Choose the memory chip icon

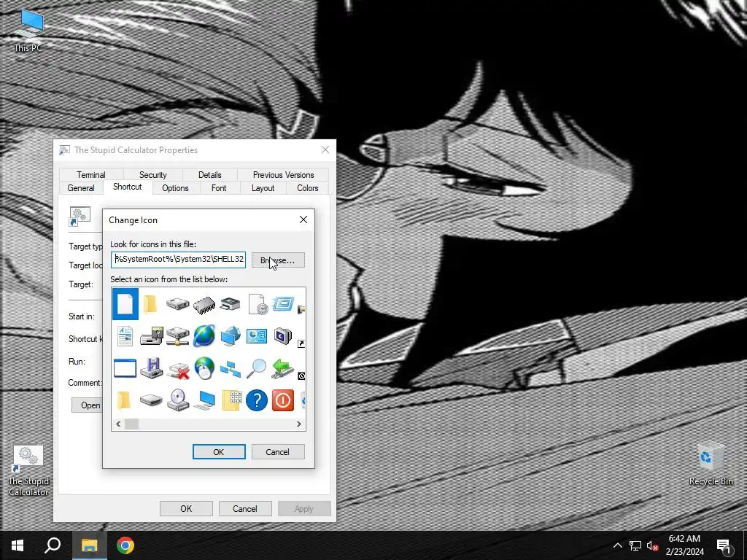coord(204,305)
